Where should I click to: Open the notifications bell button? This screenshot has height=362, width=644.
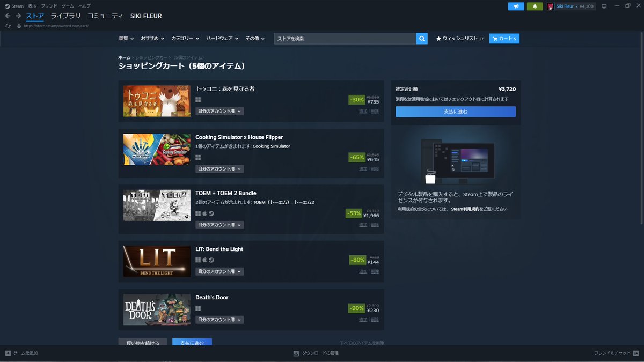tap(535, 6)
